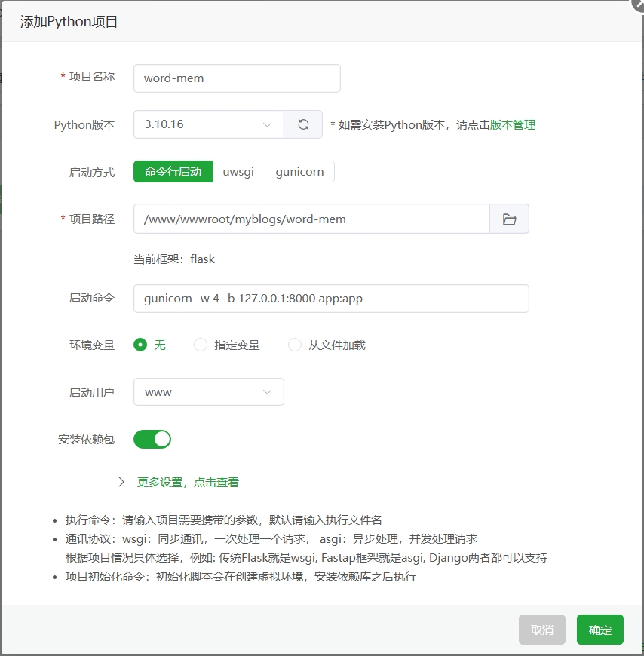Select 命令行启动 startup mode tab

click(173, 172)
